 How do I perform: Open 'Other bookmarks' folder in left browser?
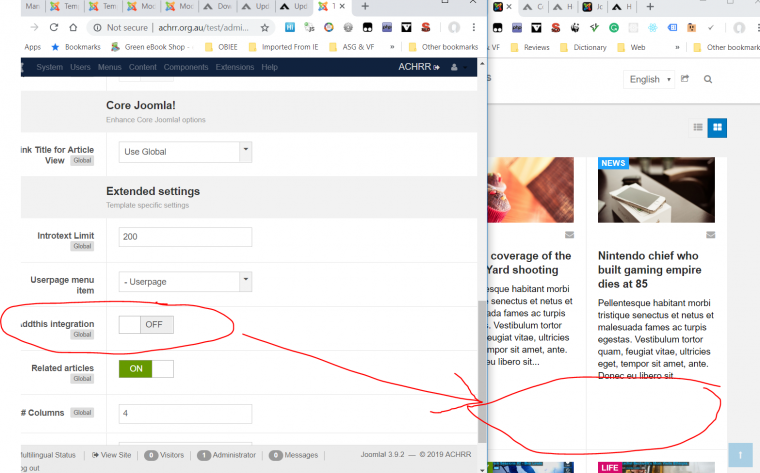[443, 47]
